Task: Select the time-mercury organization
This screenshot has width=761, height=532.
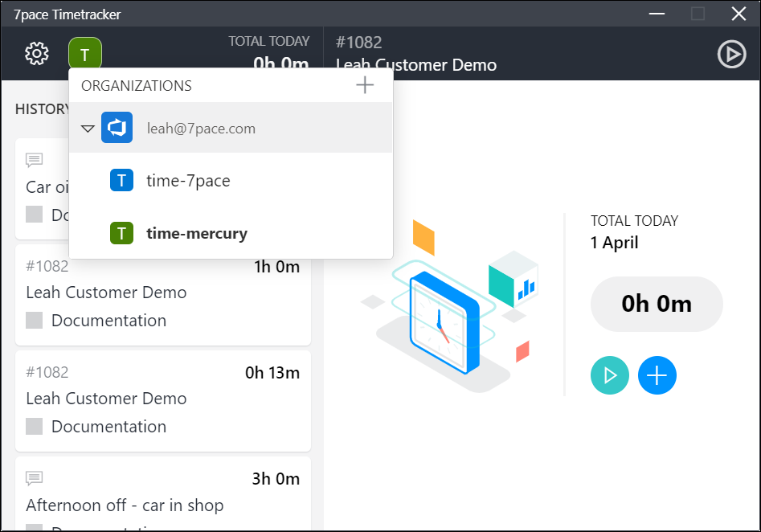Action: click(x=231, y=234)
